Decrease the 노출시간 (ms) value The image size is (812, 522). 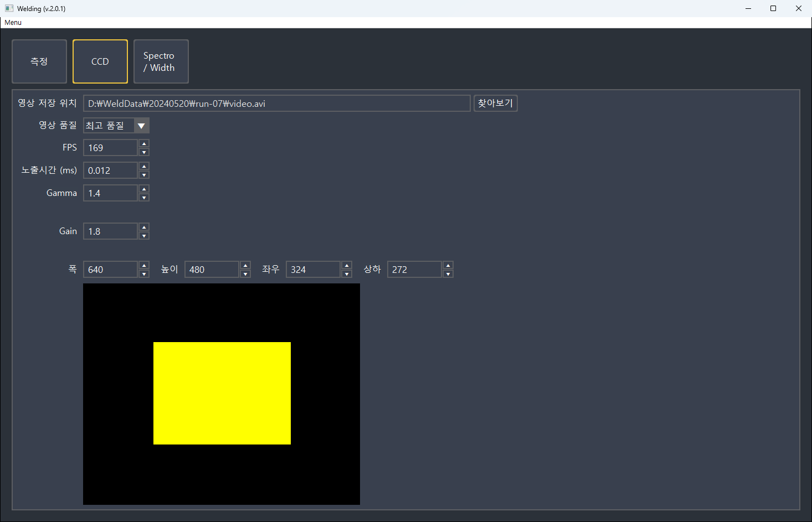click(144, 175)
